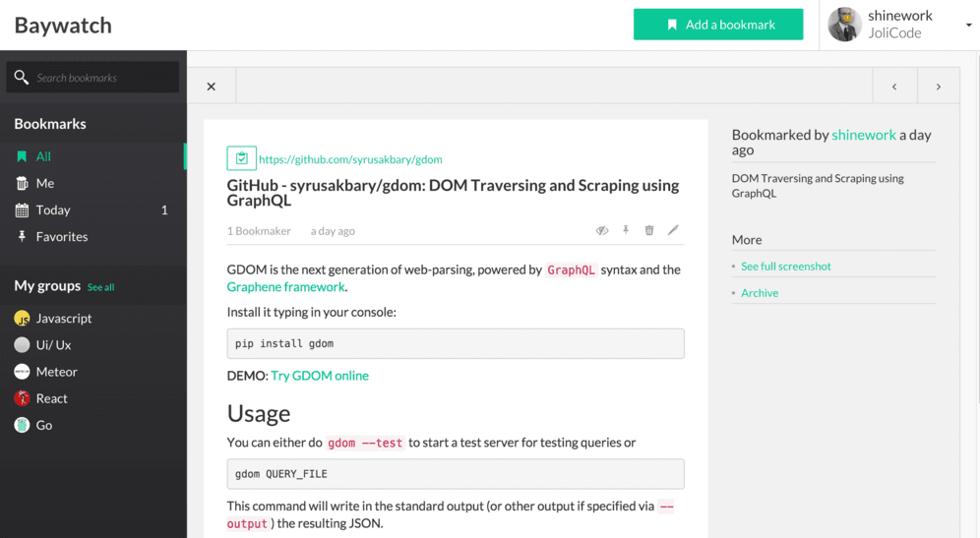Click shinework link in Bookmarked by
980x538 pixels.
864,135
